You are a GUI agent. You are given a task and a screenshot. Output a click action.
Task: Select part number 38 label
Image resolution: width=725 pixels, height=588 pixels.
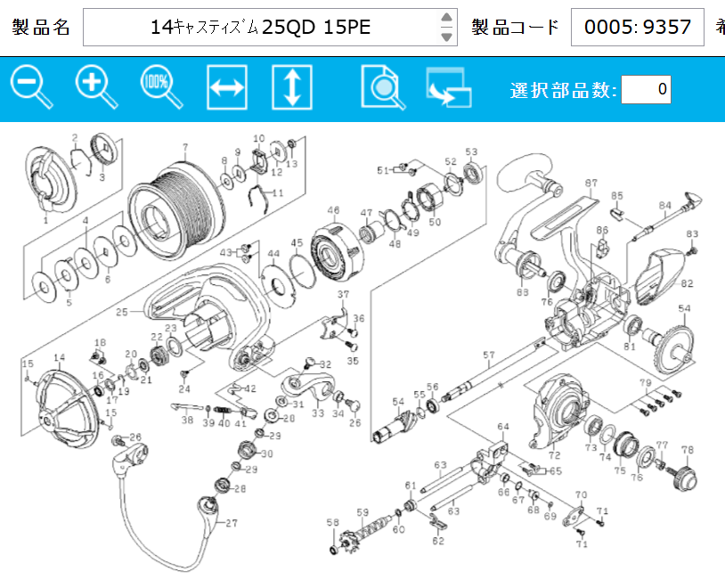point(187,420)
